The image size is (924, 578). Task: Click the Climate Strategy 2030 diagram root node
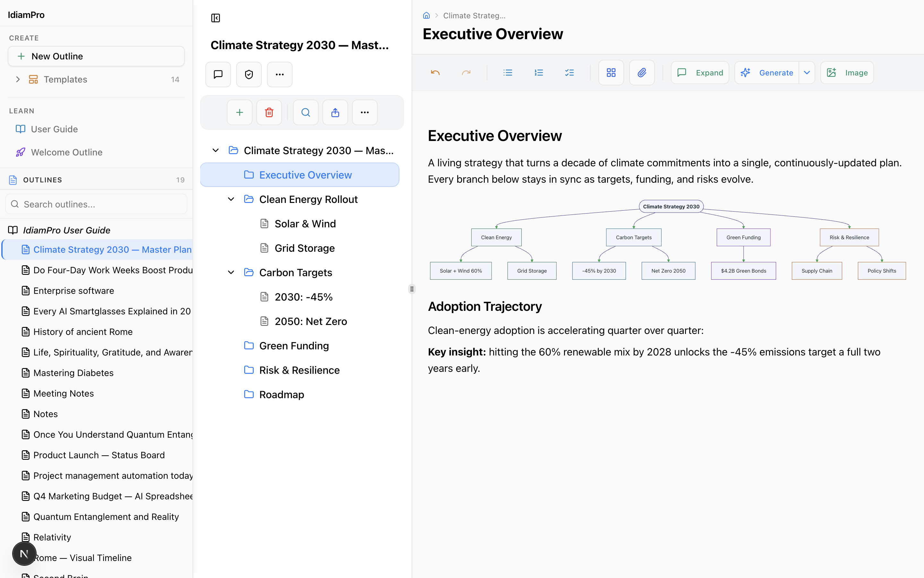click(x=671, y=206)
